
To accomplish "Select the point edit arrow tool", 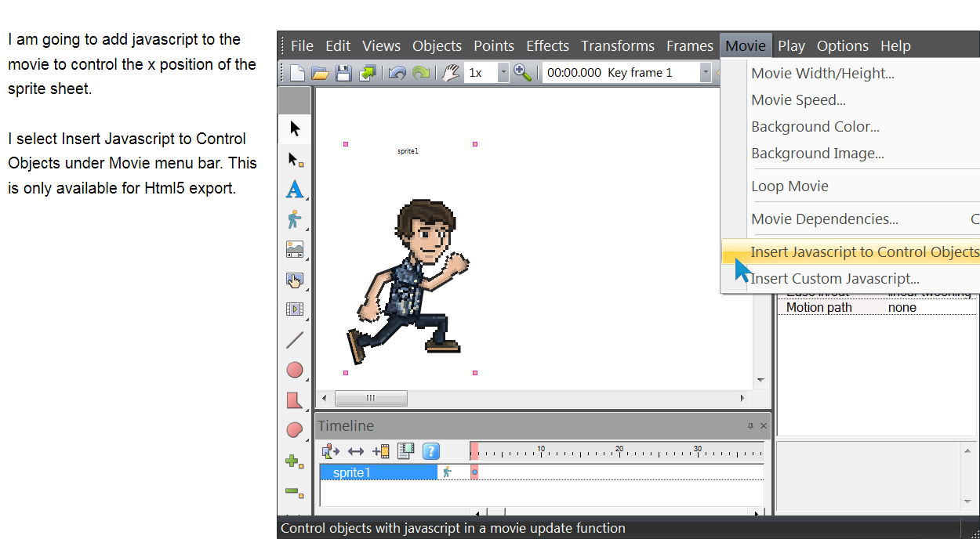I will (295, 159).
